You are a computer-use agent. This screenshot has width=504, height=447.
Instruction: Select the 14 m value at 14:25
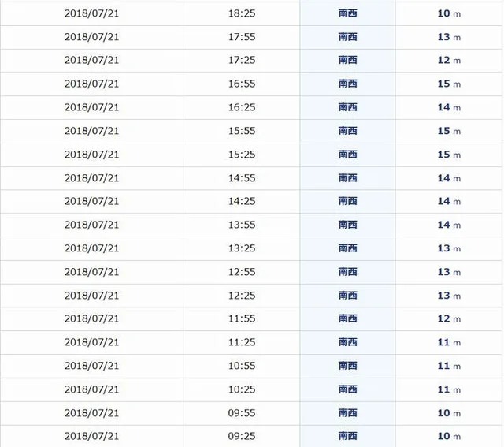pyautogui.click(x=449, y=201)
